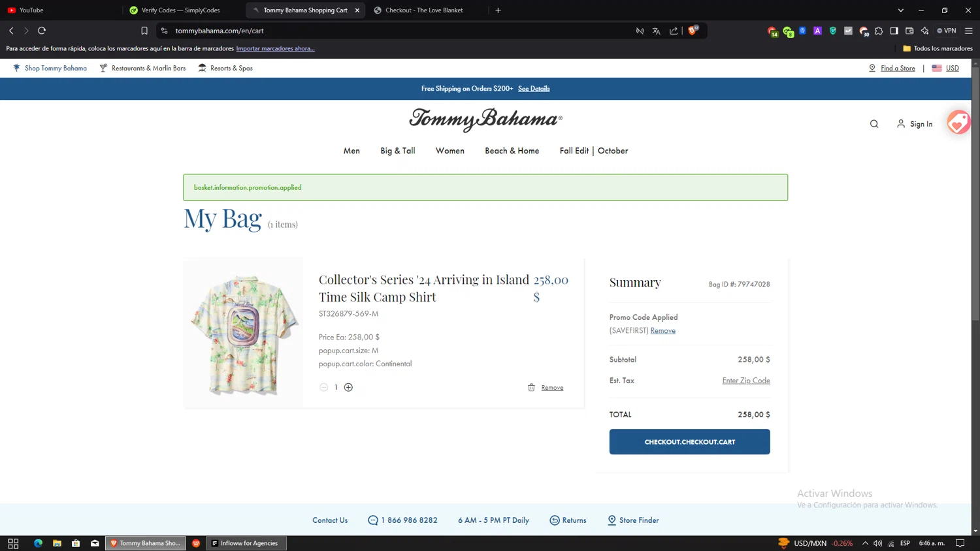Open the extensions puzzle icon

point(879,31)
